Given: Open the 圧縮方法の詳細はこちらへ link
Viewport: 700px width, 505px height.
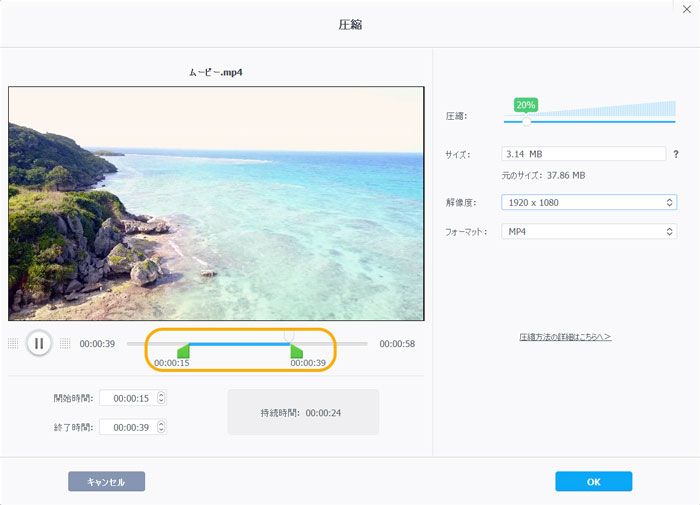Looking at the screenshot, I should coord(565,337).
